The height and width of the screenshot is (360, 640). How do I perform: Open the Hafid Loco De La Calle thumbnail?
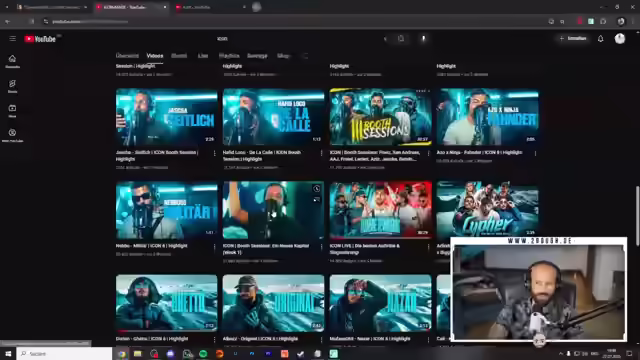[273, 117]
